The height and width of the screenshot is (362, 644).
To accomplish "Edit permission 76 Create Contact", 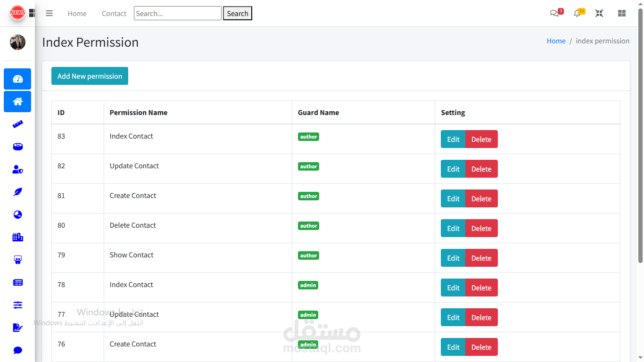I will click(453, 347).
